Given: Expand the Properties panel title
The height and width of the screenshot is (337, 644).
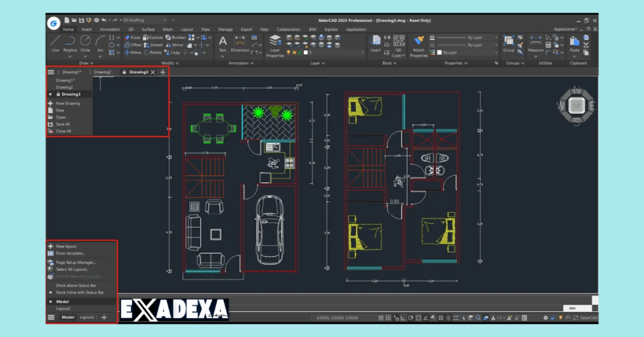Looking at the screenshot, I should pyautogui.click(x=455, y=64).
